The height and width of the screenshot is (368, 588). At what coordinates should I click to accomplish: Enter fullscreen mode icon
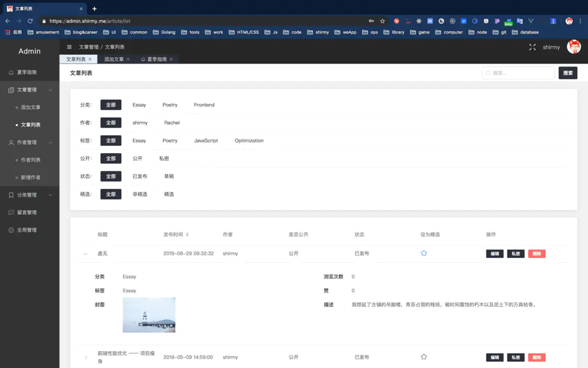click(532, 47)
